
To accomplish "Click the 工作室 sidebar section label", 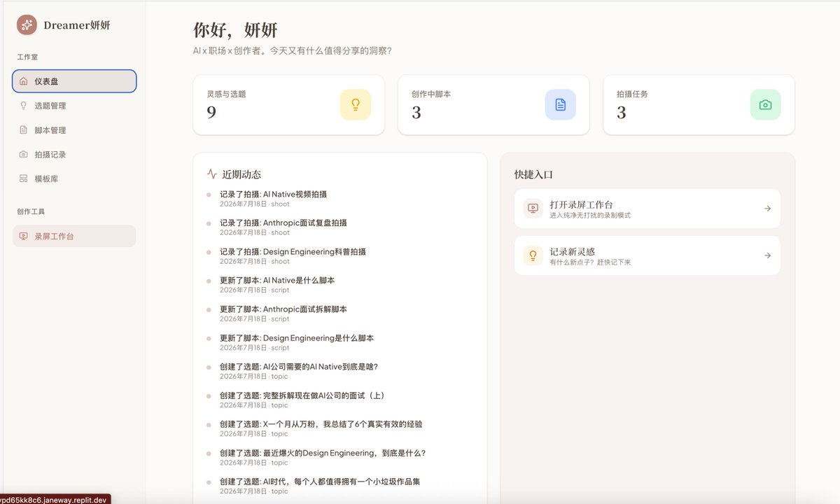I will [27, 56].
